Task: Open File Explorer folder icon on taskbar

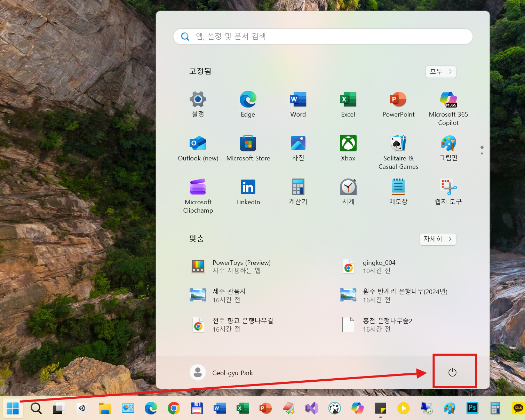Action: [105, 408]
